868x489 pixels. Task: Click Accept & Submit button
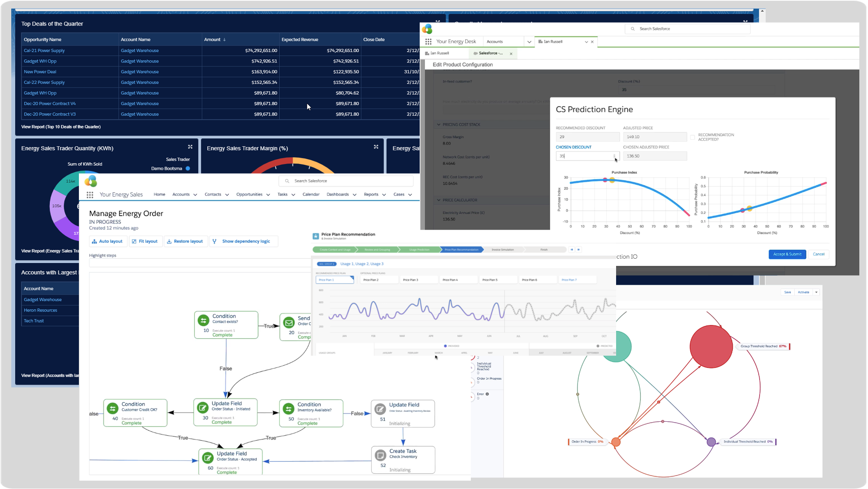pos(787,254)
